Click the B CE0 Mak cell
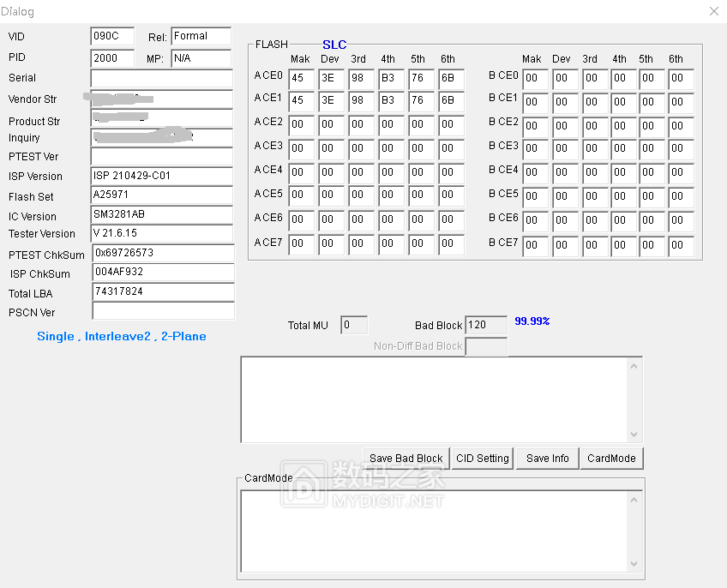The image size is (727, 588). click(535, 79)
